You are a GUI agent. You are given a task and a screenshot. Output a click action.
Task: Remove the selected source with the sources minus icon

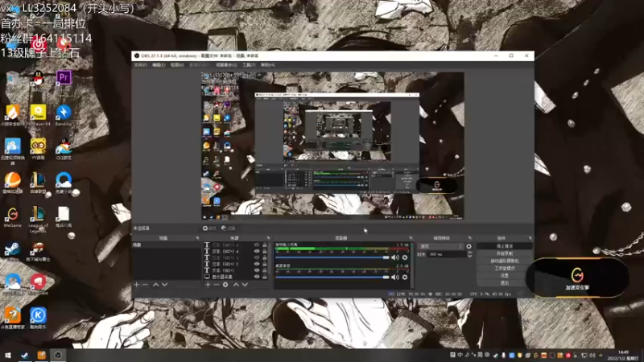pyautogui.click(x=217, y=285)
